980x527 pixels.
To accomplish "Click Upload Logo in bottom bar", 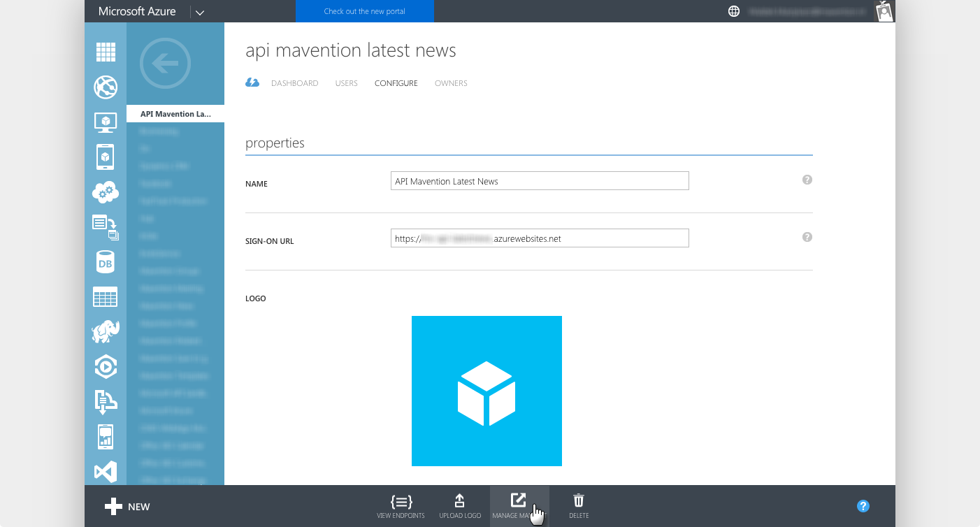I will (460, 507).
